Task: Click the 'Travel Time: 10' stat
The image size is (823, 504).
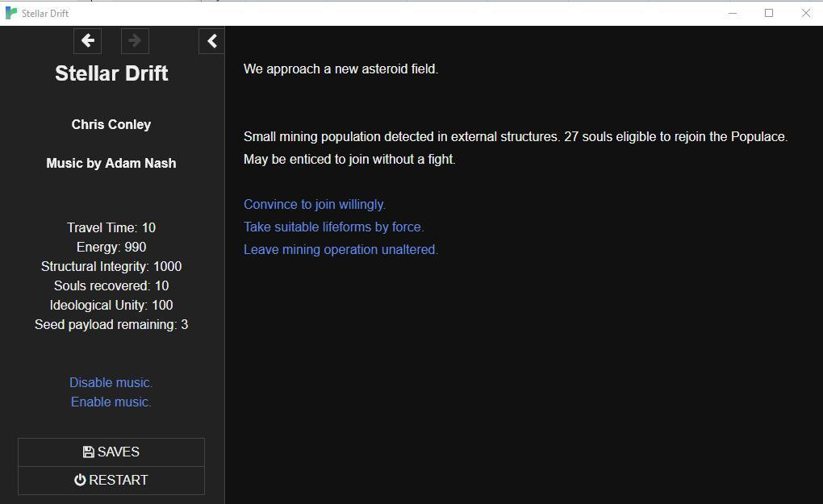Action: (111, 227)
